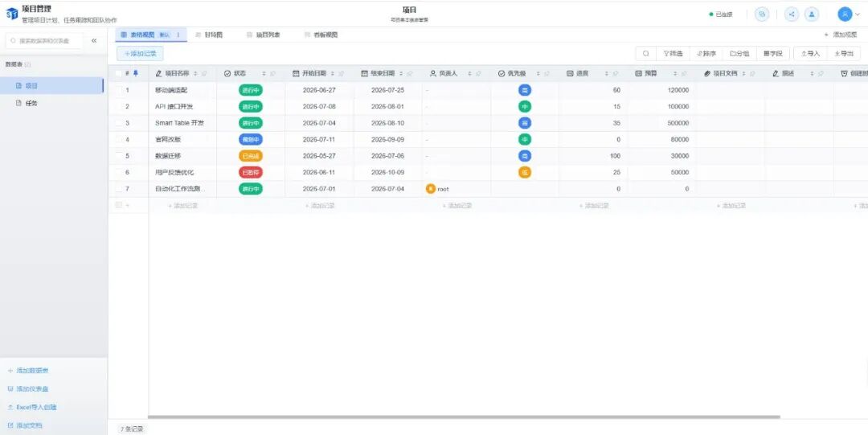The width and height of the screenshot is (868, 435).
Task: Select the 项目 table in the sidebar
Action: coord(51,86)
